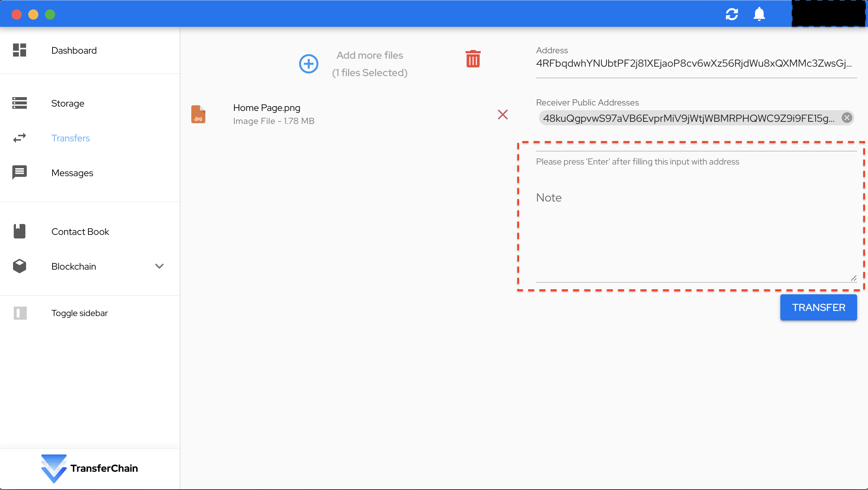Click the Dashboard grid icon
Image resolution: width=868 pixels, height=490 pixels.
[20, 50]
